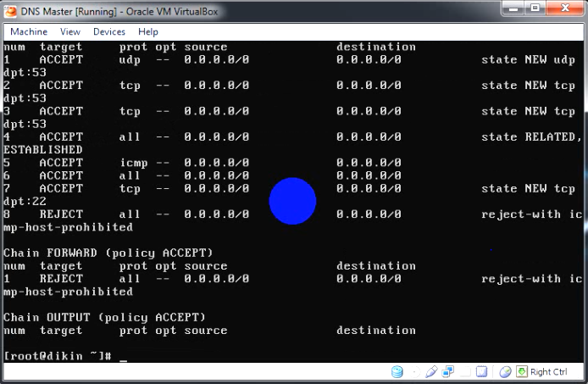Open the View menu

[x=70, y=31]
